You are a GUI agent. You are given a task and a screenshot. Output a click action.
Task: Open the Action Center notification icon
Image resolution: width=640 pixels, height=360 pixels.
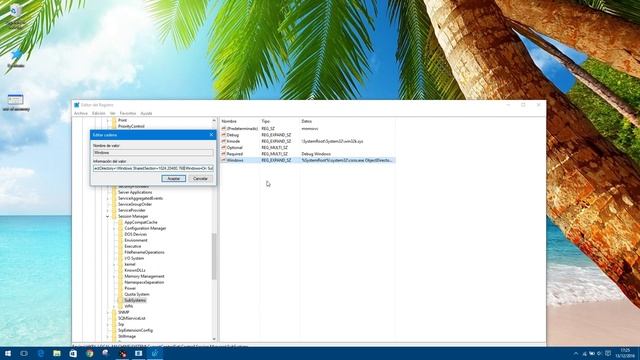[x=608, y=353]
